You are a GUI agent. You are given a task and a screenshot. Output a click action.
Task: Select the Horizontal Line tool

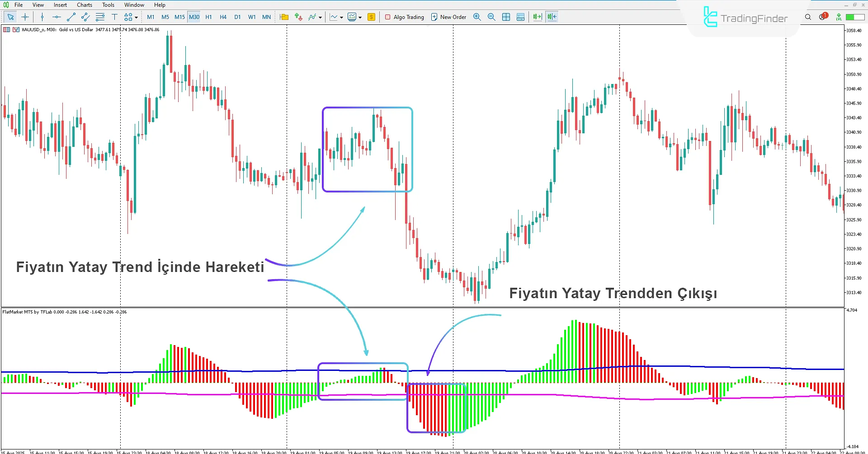(x=56, y=17)
